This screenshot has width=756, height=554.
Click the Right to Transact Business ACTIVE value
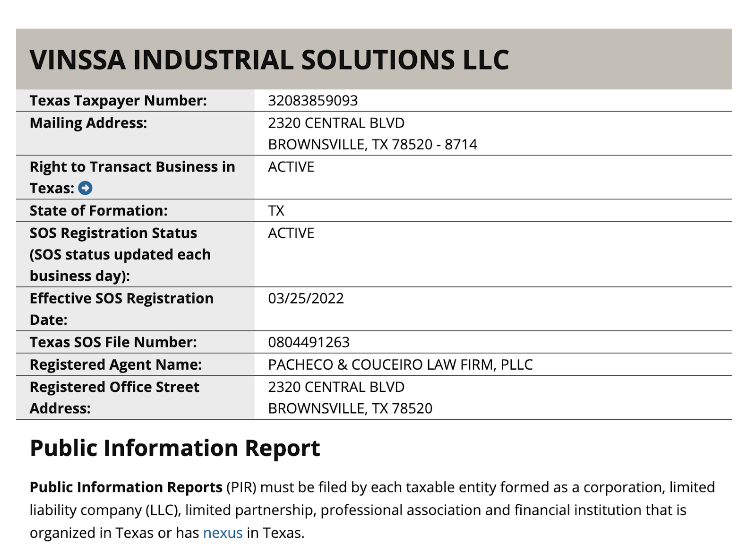tap(291, 167)
